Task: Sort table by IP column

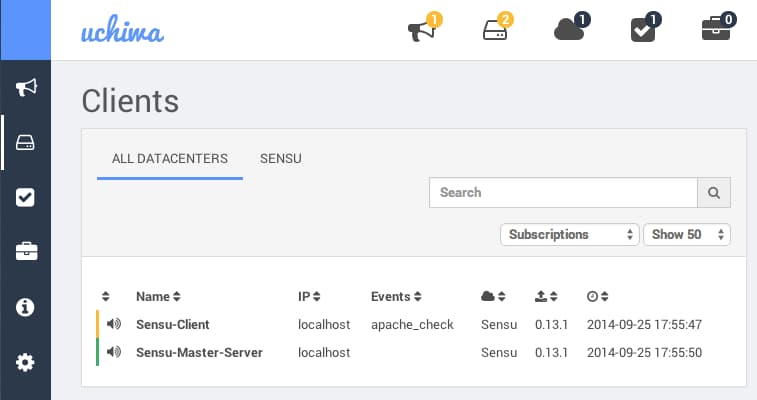Action: click(x=309, y=296)
